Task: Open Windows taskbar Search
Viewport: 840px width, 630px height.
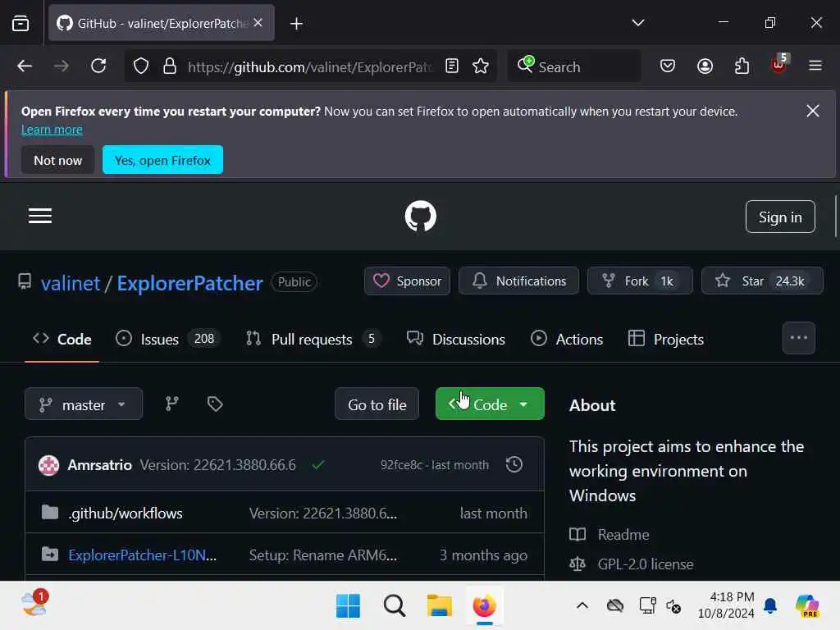Action: [x=394, y=606]
